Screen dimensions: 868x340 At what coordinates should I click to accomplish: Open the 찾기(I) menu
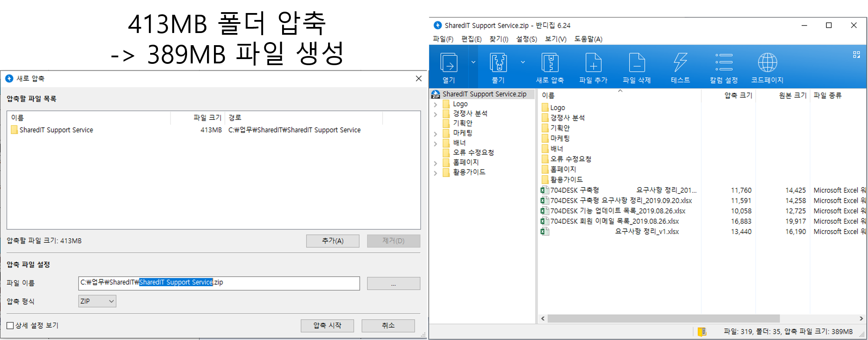(499, 39)
